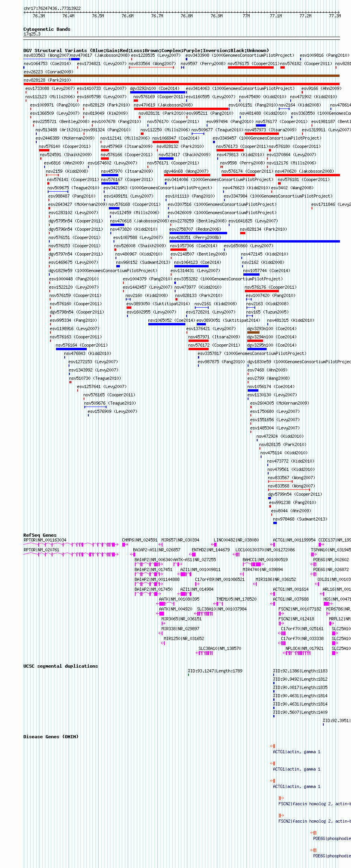
Task: Open gene MIR1250|NR_031652
Action: (184, 638)
